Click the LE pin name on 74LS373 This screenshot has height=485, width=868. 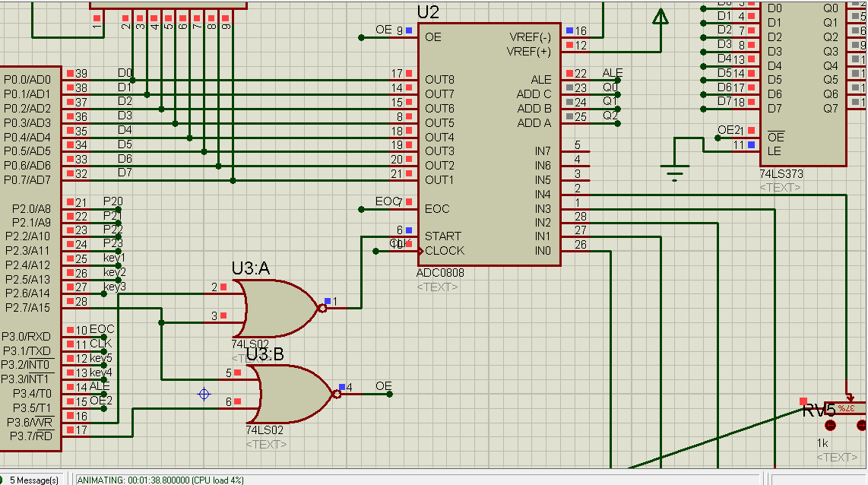coord(774,151)
